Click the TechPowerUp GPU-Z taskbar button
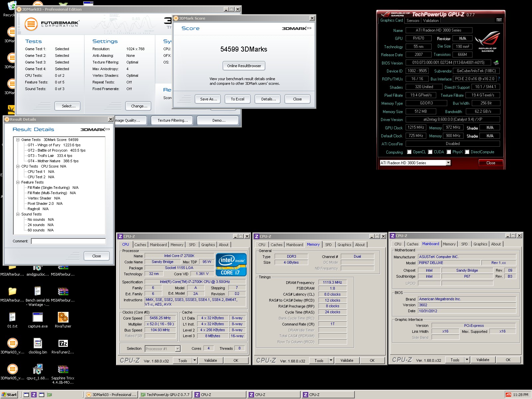 pyautogui.click(x=165, y=395)
